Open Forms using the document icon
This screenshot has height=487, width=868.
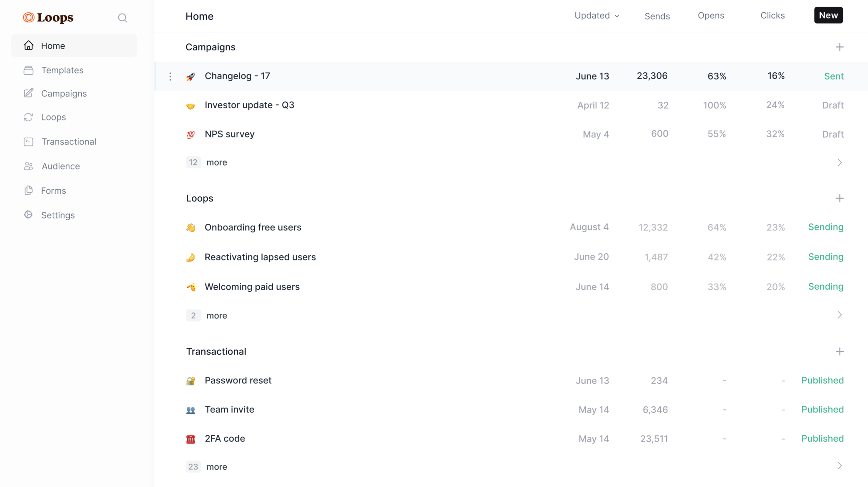[29, 191]
